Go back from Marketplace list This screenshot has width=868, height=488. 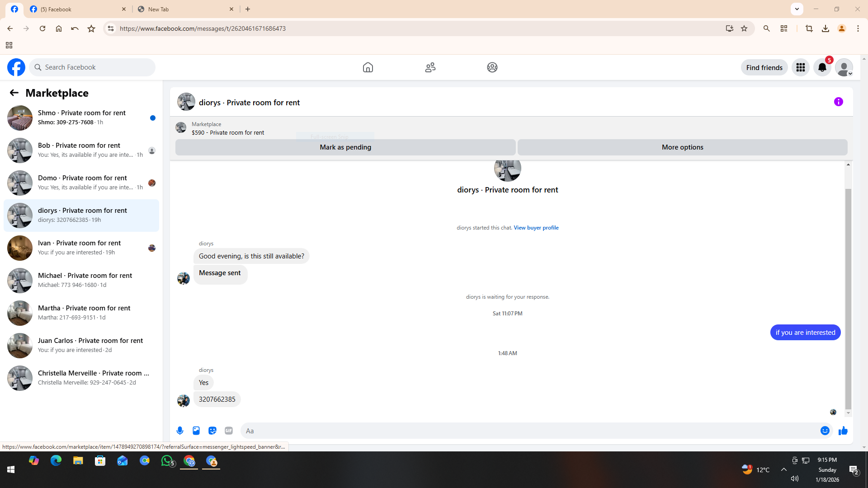14,93
